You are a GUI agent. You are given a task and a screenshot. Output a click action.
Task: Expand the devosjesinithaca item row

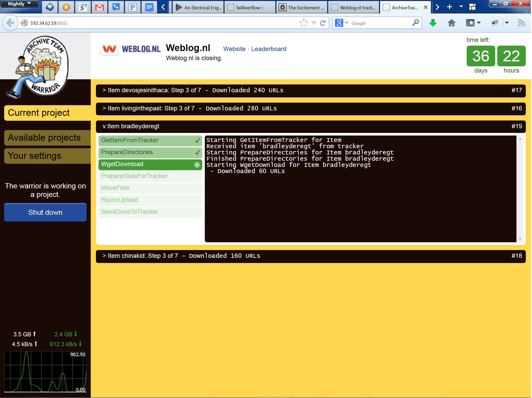[x=311, y=91]
